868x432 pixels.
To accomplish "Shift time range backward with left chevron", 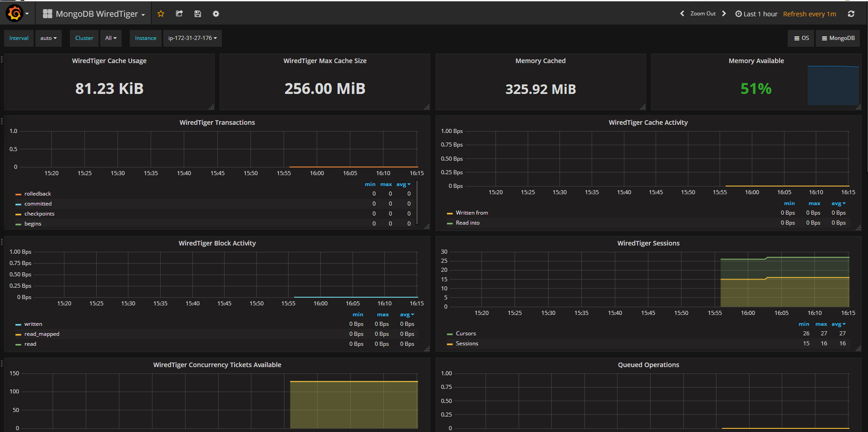I will (x=682, y=14).
